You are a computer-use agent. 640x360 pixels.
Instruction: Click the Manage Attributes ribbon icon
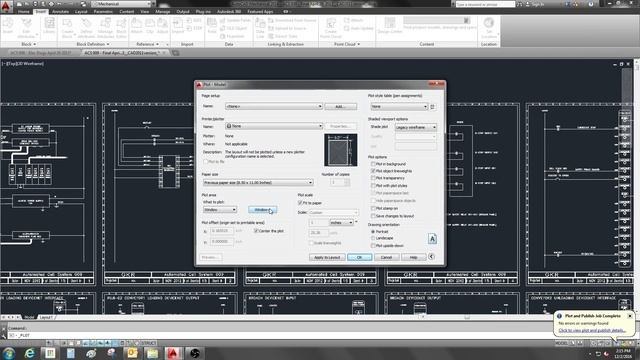click(105, 27)
